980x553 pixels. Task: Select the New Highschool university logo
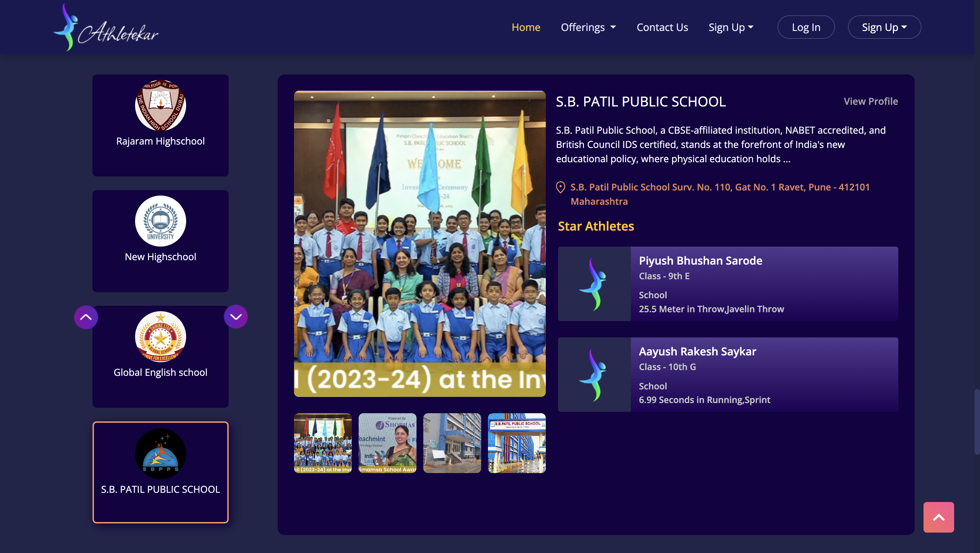161,221
